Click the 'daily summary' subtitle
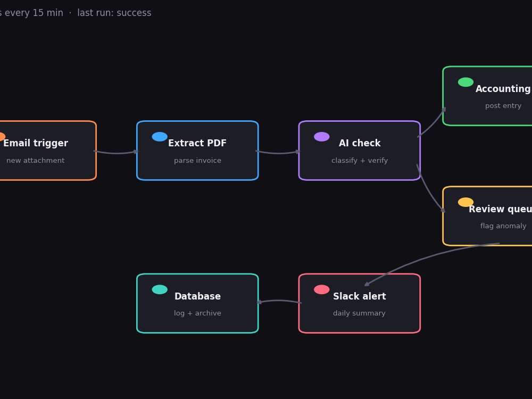Image resolution: width=532 pixels, height=399 pixels. pos(359,313)
